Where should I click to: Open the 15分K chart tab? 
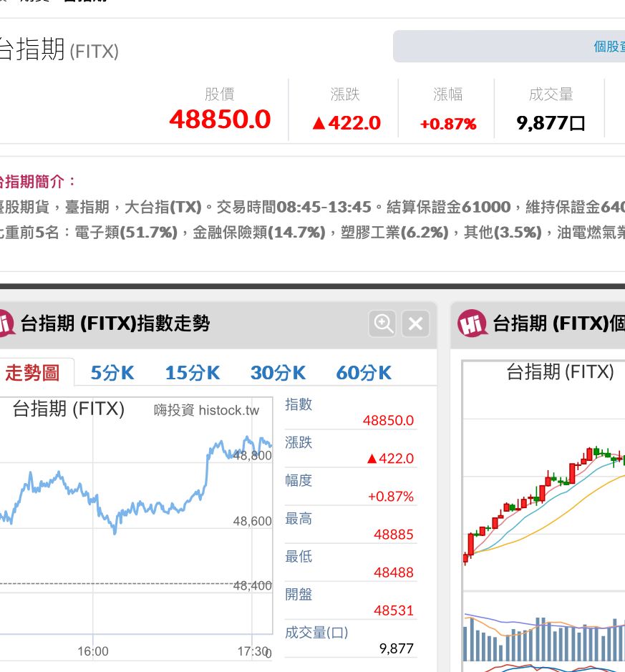tap(193, 373)
